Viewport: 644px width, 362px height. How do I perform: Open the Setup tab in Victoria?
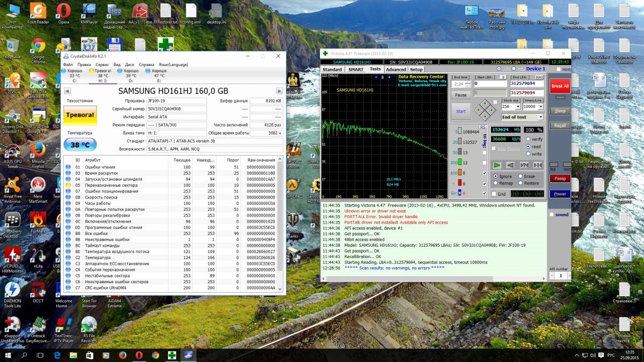(x=416, y=69)
